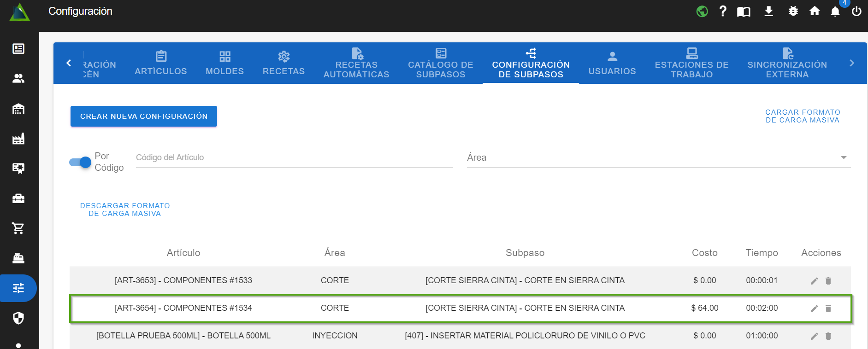This screenshot has height=349, width=868.
Task: Click the power logout icon
Action: (856, 11)
